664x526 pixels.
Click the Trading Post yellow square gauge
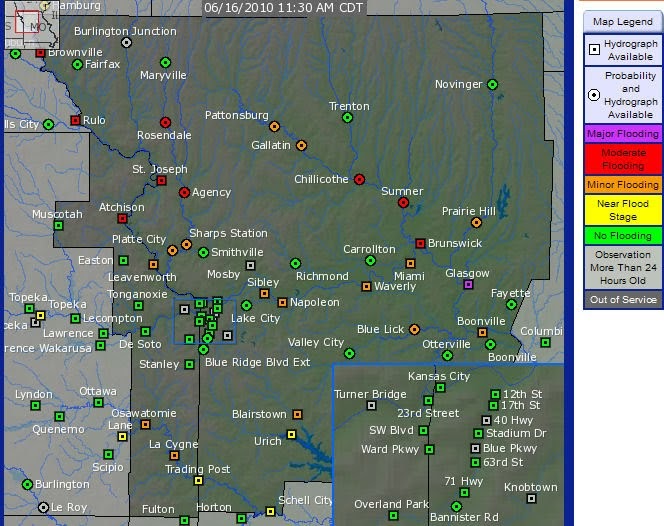[x=198, y=481]
